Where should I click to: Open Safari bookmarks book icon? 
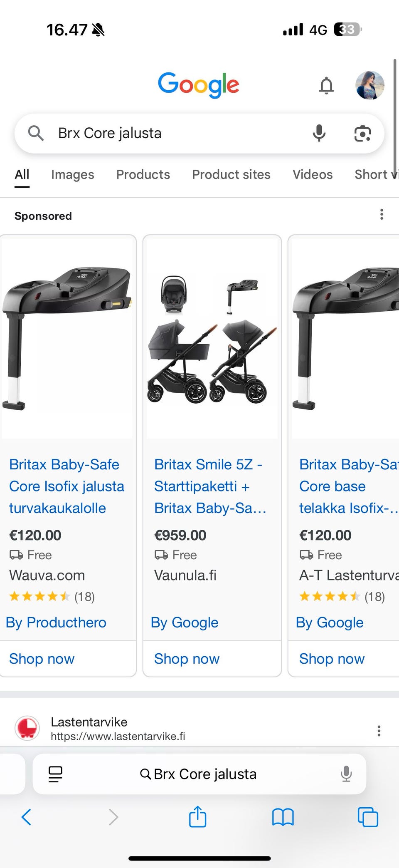point(283,817)
